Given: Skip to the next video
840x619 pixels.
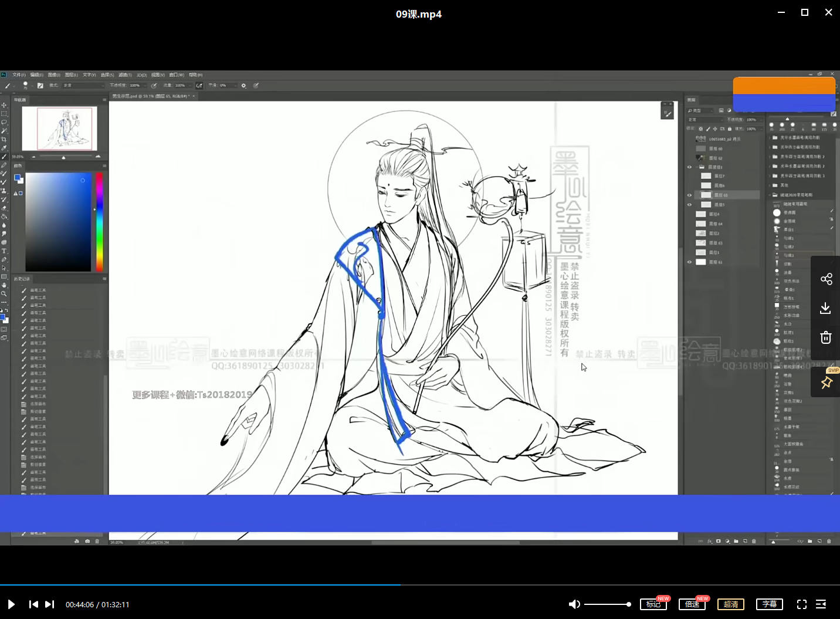Looking at the screenshot, I should point(50,604).
